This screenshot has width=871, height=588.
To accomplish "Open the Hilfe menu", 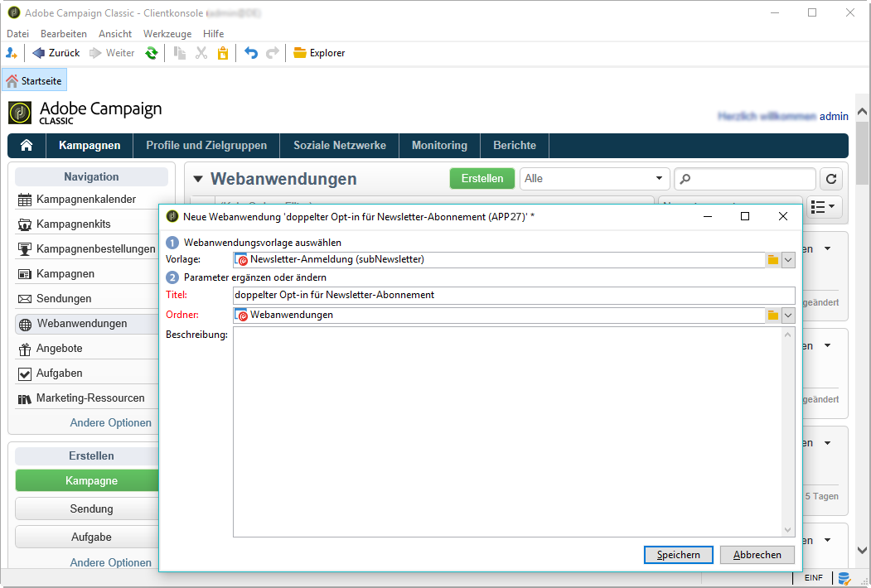I will [213, 34].
